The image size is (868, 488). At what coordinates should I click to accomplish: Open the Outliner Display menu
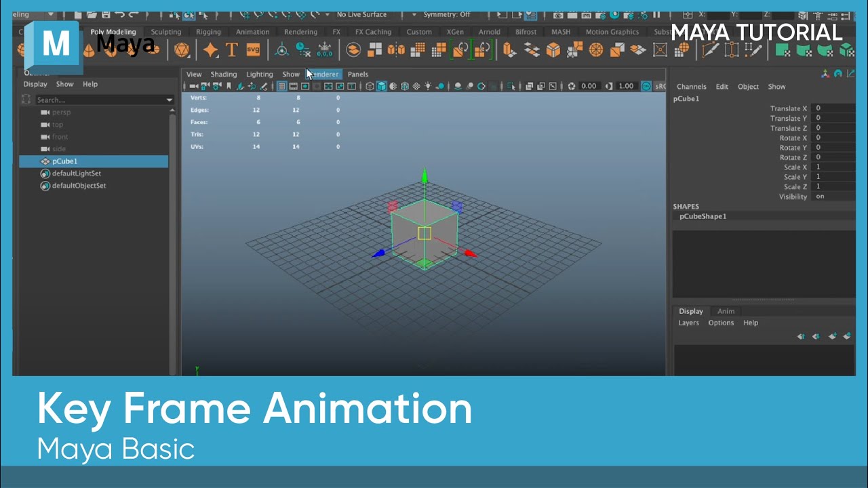[x=35, y=84]
